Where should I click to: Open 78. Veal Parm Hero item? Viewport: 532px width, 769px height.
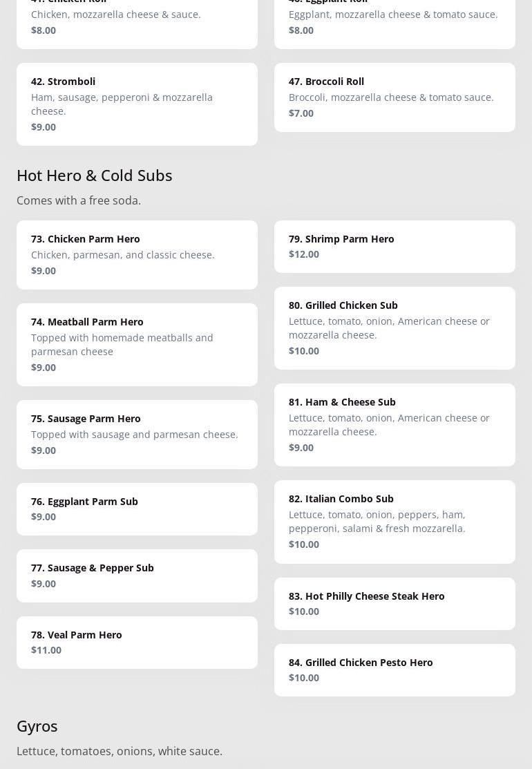click(137, 642)
